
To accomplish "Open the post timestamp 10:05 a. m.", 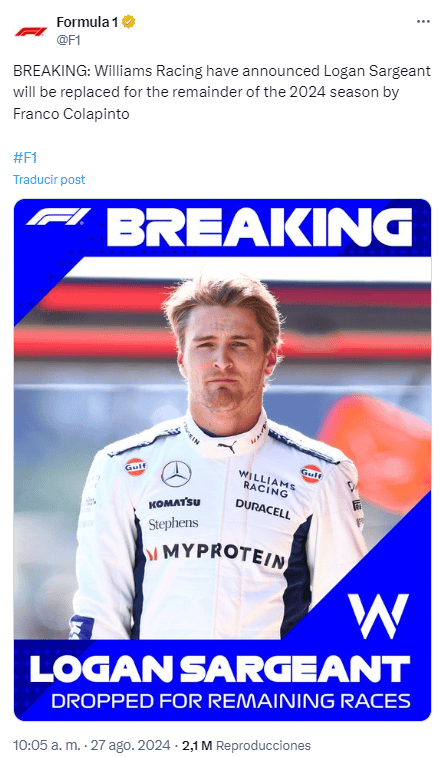I will [46, 745].
